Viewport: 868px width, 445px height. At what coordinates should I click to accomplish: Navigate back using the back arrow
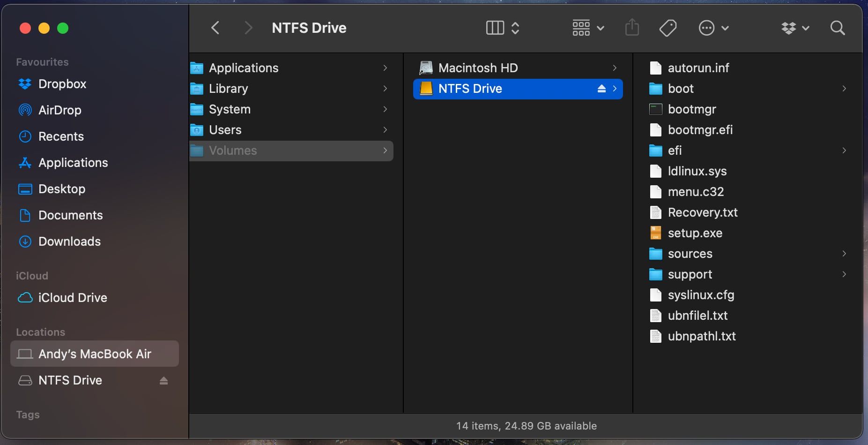point(215,28)
